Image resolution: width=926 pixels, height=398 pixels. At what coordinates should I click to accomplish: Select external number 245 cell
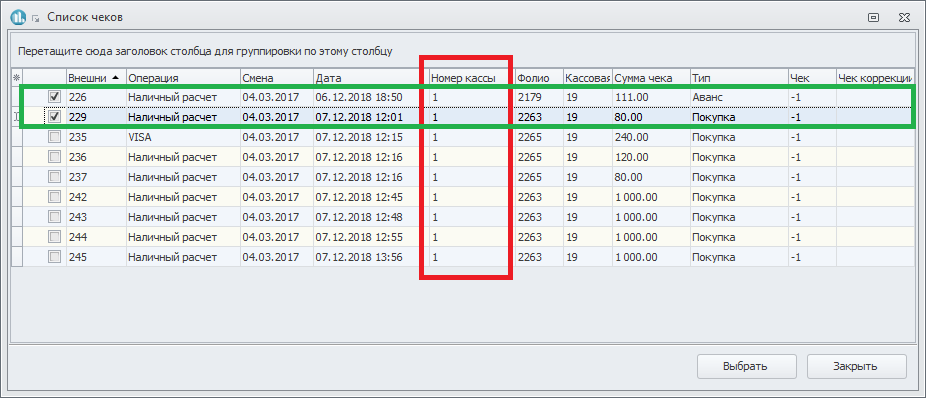pos(96,257)
